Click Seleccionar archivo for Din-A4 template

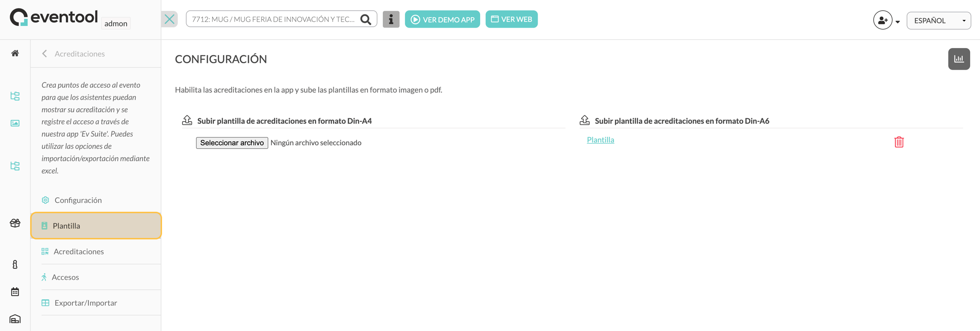coord(232,143)
